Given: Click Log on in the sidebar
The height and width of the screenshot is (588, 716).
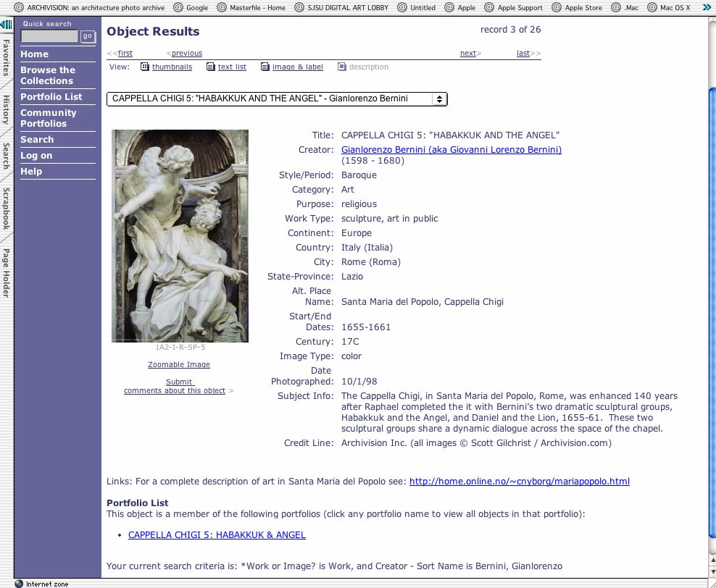Looking at the screenshot, I should coord(36,156).
